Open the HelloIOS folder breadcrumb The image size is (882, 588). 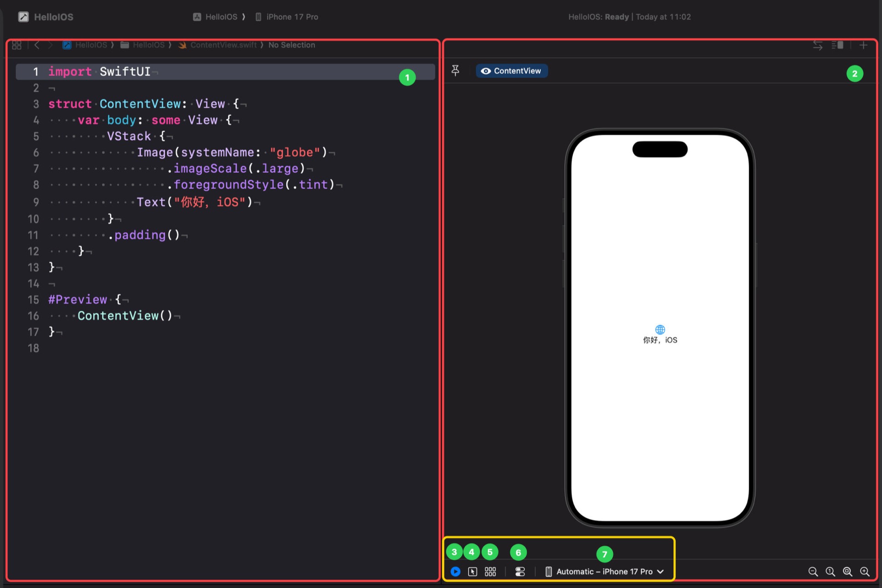point(143,45)
